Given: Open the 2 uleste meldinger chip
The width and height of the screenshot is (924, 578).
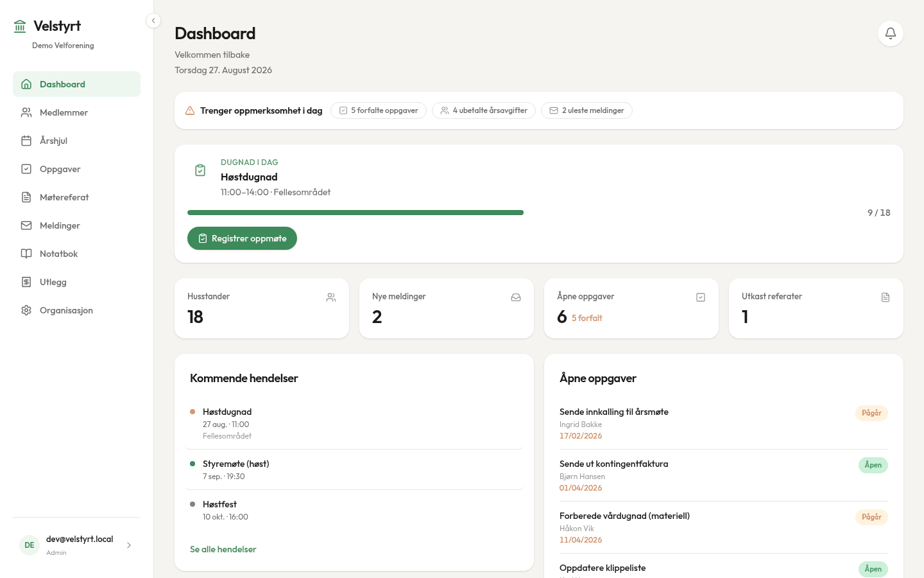Looking at the screenshot, I should (x=586, y=110).
